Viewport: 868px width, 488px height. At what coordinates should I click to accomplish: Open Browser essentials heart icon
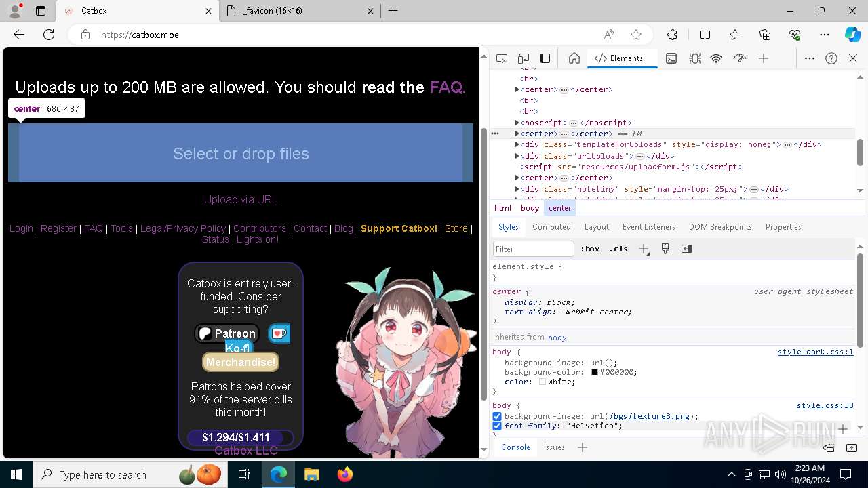tap(795, 35)
